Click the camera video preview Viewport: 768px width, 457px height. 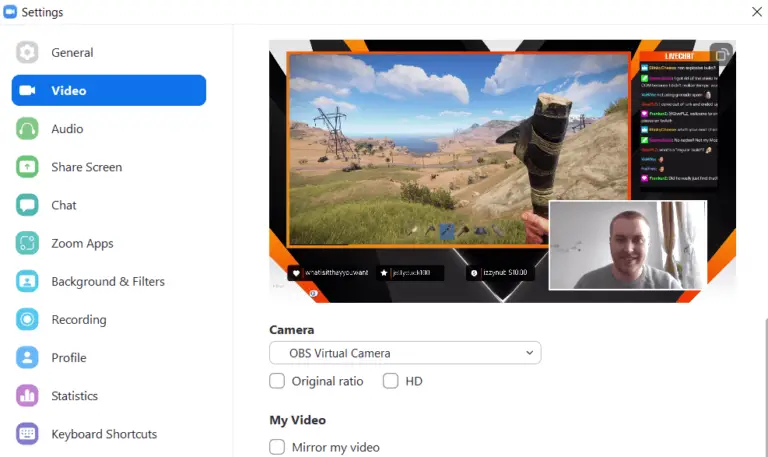502,171
